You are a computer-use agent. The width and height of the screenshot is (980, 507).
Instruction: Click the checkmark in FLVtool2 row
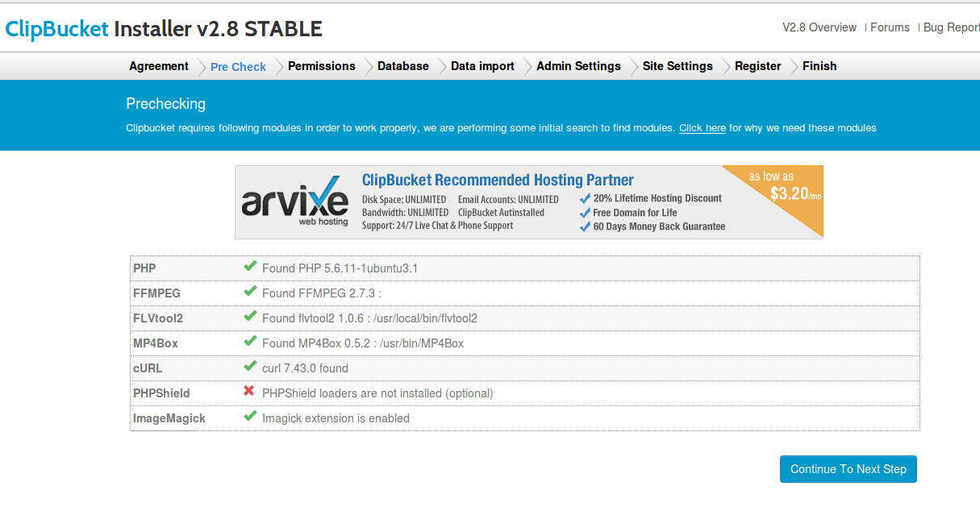tap(250, 316)
